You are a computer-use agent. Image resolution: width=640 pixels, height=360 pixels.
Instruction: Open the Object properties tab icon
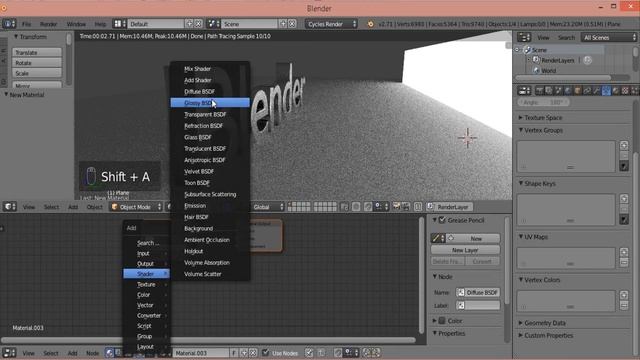coord(577,90)
